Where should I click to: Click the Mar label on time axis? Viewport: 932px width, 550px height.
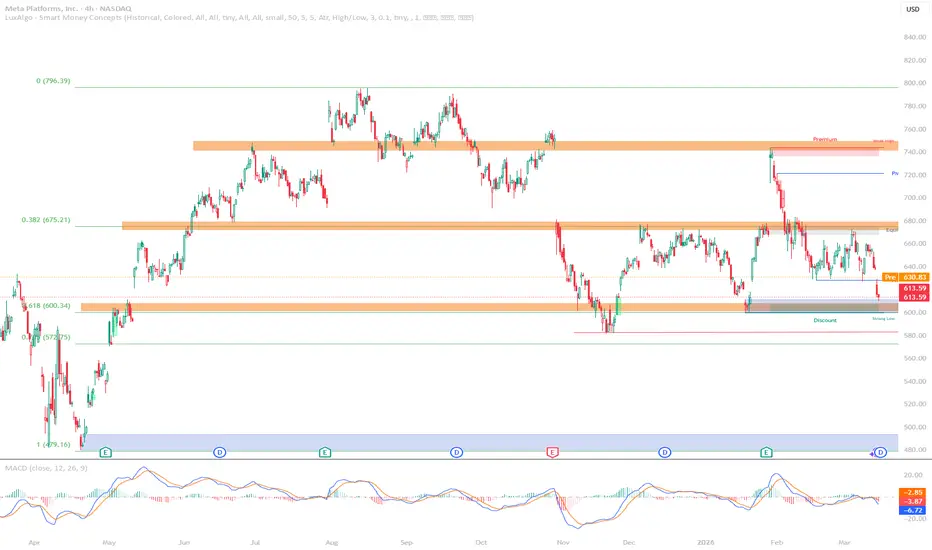point(844,542)
